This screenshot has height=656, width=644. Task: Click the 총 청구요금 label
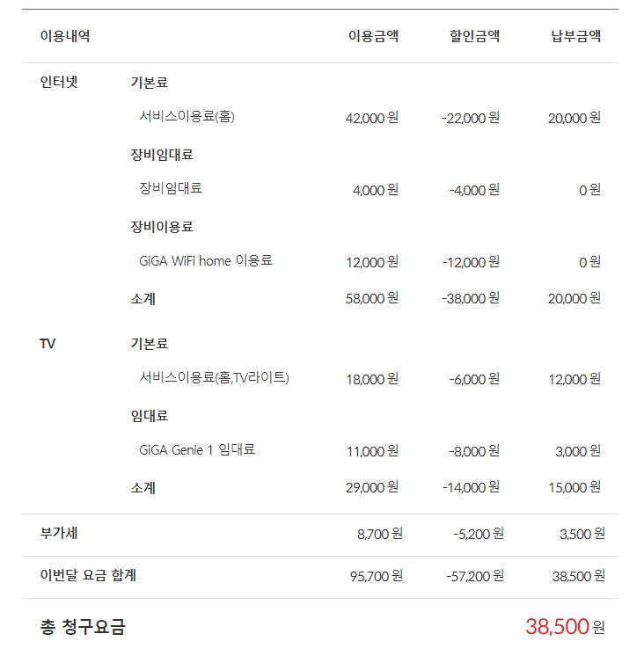83,626
